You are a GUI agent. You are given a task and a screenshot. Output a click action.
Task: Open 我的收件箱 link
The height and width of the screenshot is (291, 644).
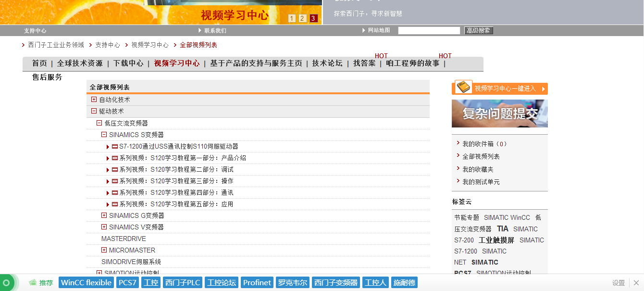coord(484,144)
